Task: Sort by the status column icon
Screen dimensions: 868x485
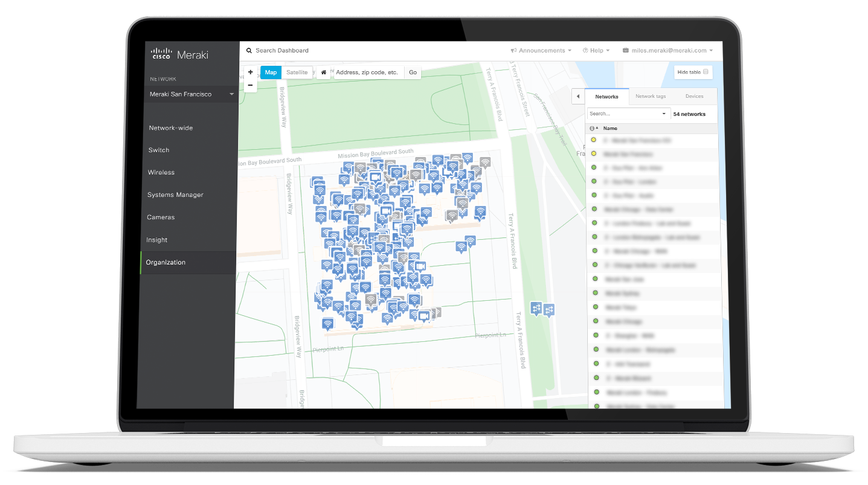Action: tap(593, 129)
